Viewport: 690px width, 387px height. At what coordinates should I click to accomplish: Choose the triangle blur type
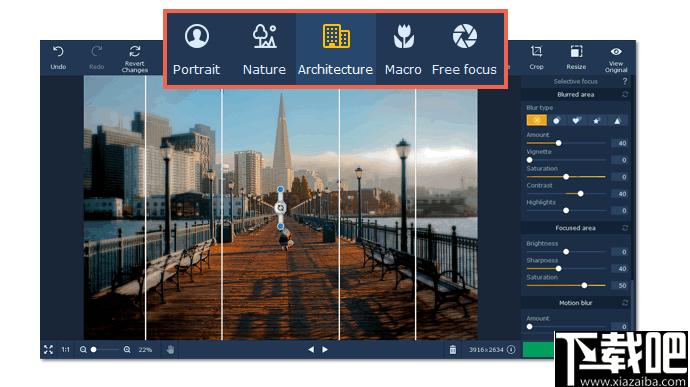(617, 120)
